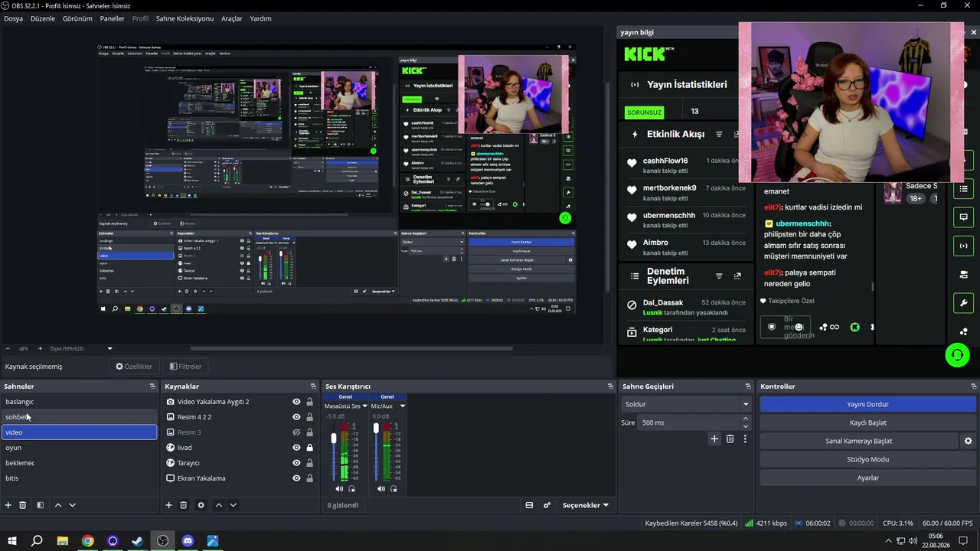
Task: Enable Stüdyo Modu
Action: click(x=867, y=459)
